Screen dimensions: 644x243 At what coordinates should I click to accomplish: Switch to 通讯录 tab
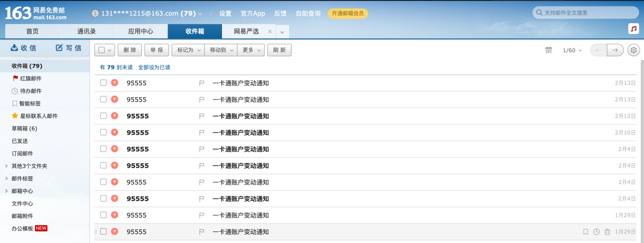86,31
